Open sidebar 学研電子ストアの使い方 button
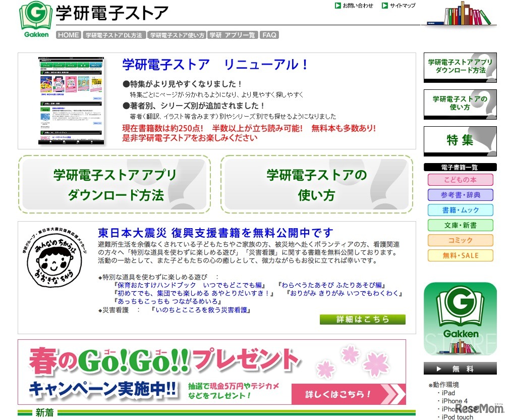 pos(460,104)
